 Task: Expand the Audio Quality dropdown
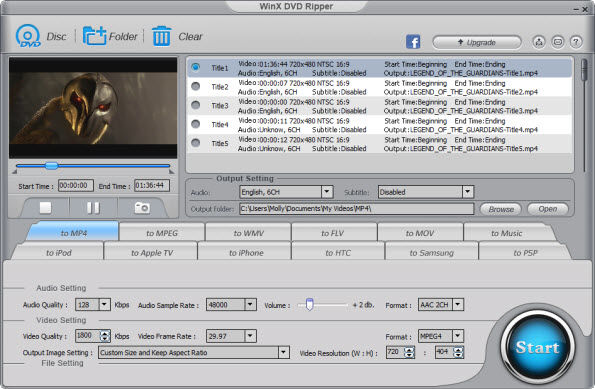tap(104, 304)
